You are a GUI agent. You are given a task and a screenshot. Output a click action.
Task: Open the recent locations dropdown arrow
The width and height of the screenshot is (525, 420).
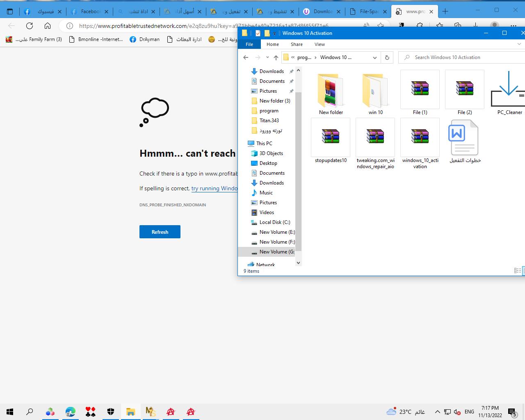pyautogui.click(x=267, y=57)
